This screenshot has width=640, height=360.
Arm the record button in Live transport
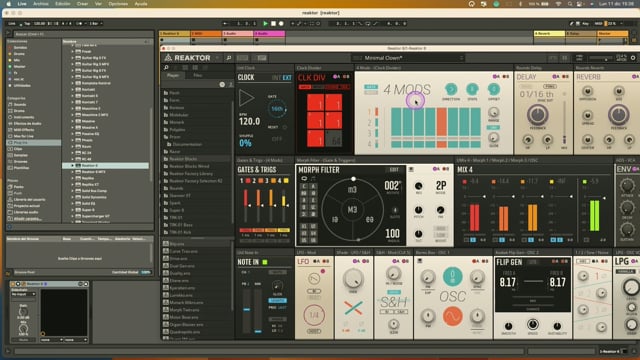[x=281, y=24]
